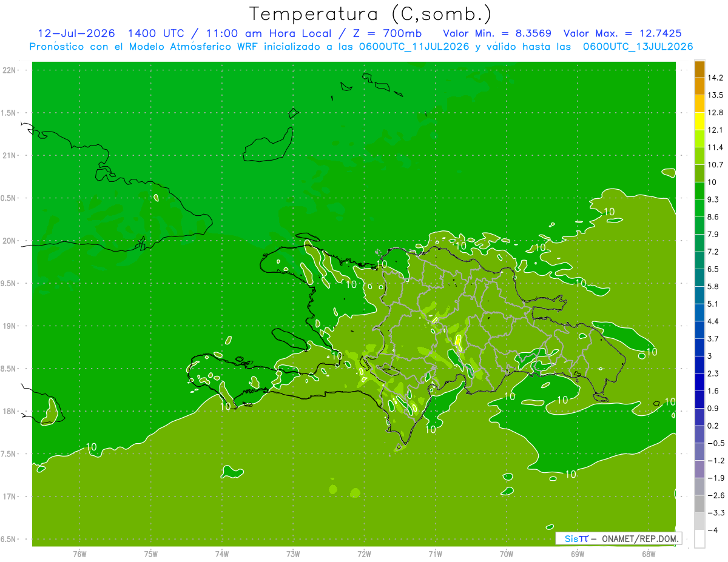Click the '76W' longitude axis label
Viewport: 728px width, 562px height.
pyautogui.click(x=79, y=554)
